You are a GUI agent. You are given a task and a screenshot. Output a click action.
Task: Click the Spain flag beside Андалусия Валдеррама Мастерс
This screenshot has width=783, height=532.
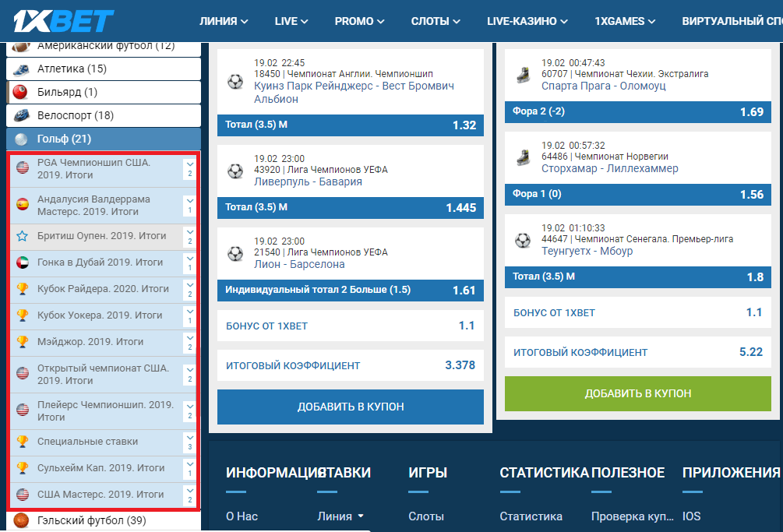click(23, 204)
